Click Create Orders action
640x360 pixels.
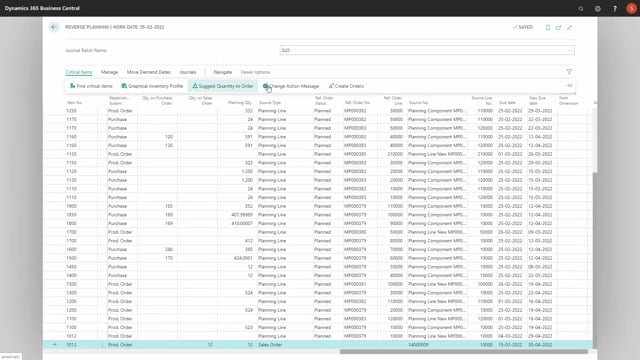346,86
